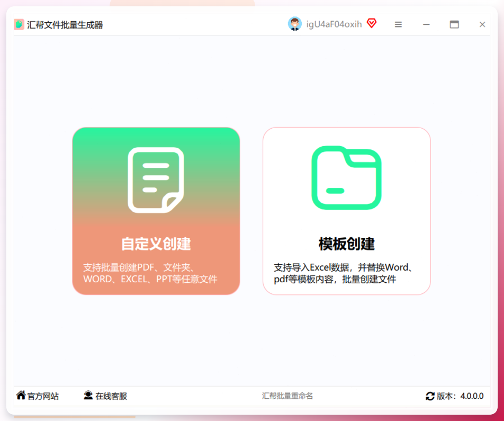The height and width of the screenshot is (421, 504).
Task: Select the 自定义创建 heading
Action: 156,244
